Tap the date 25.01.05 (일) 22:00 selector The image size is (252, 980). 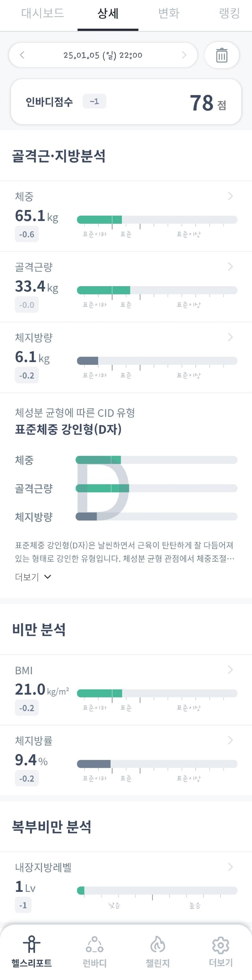[x=103, y=55]
